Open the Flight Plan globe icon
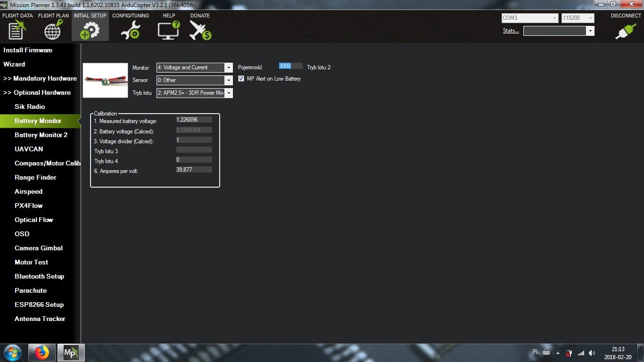 (53, 30)
